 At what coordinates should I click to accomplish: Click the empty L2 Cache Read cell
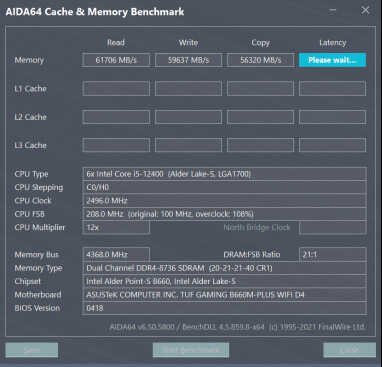(x=116, y=117)
